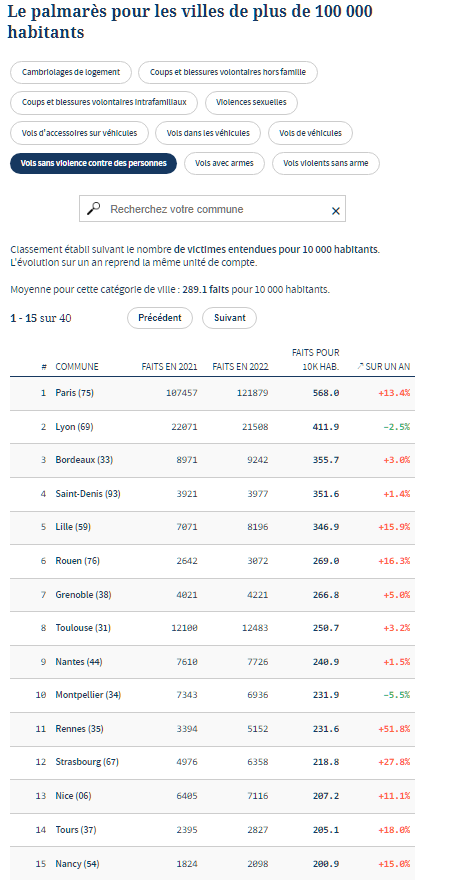The width and height of the screenshot is (455, 880).
Task: Sort by FAITS POUR 10K HAB. header
Action: point(315,360)
